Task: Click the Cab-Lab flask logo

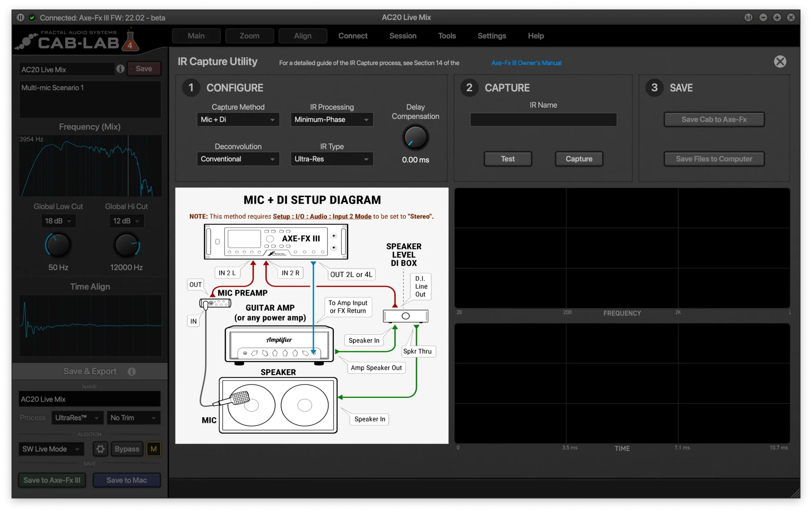Action: [x=130, y=41]
